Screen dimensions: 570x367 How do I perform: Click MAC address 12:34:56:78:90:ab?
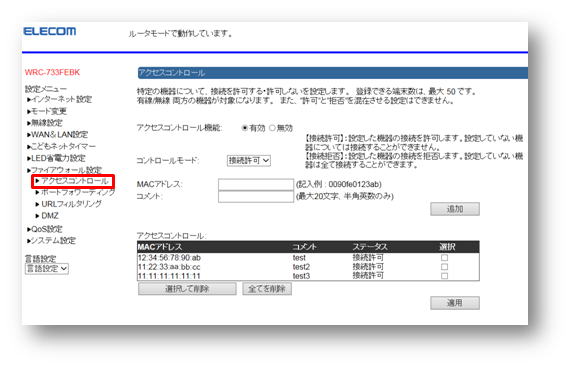point(169,258)
